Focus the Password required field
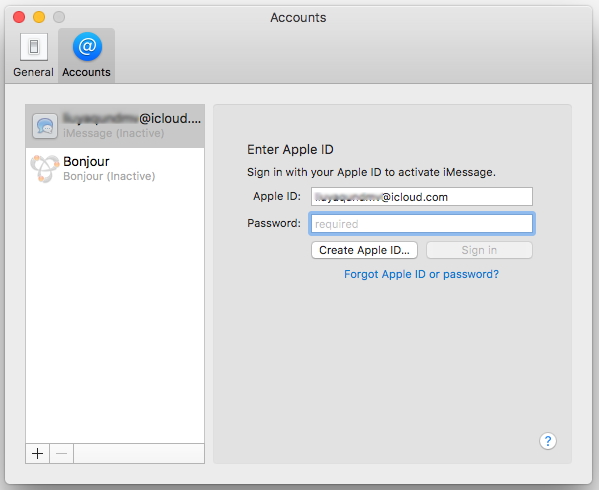 (x=422, y=223)
